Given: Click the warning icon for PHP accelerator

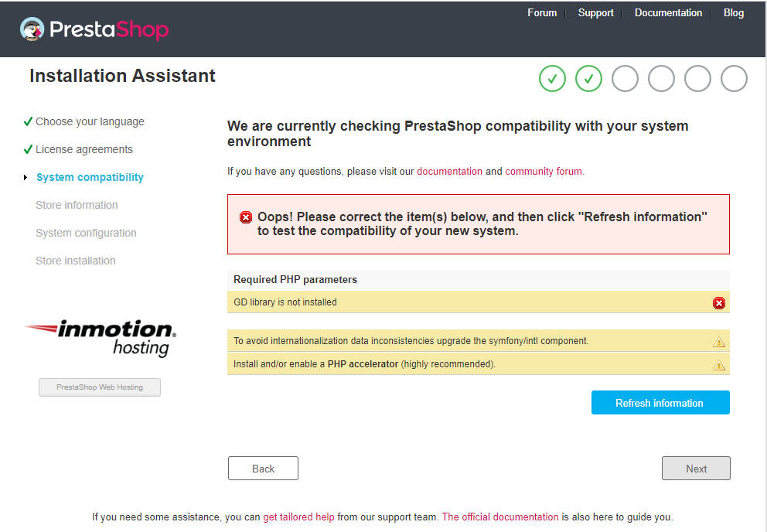Looking at the screenshot, I should 719,365.
